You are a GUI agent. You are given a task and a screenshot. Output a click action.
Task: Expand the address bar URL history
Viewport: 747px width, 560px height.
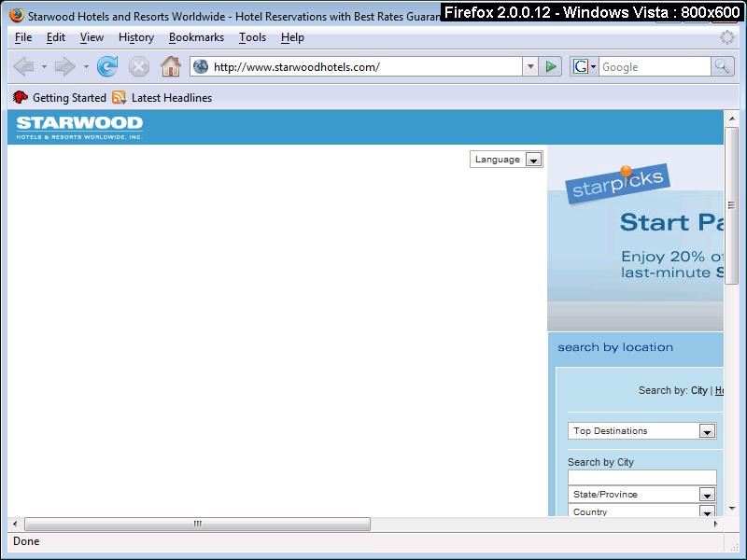pyautogui.click(x=530, y=66)
